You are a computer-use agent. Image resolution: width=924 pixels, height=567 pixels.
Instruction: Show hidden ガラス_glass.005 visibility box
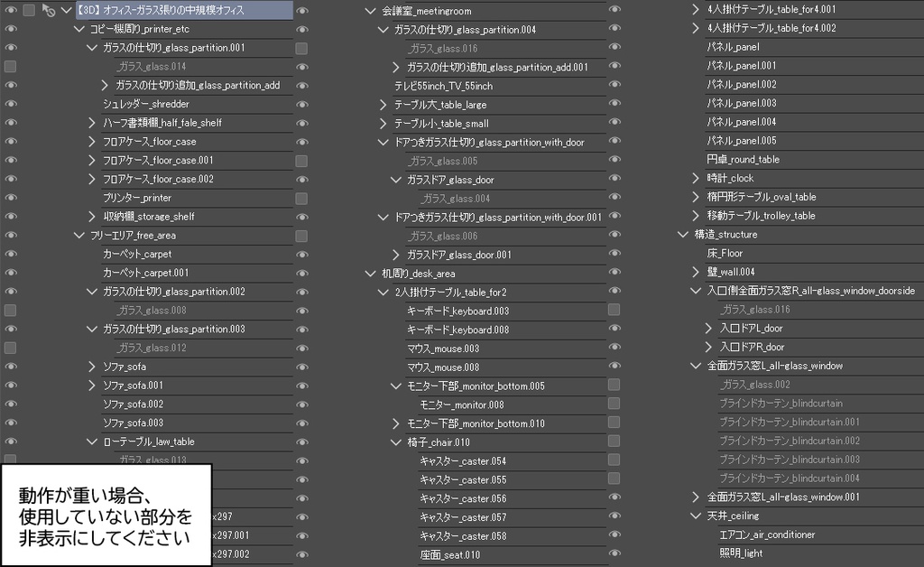301,161
